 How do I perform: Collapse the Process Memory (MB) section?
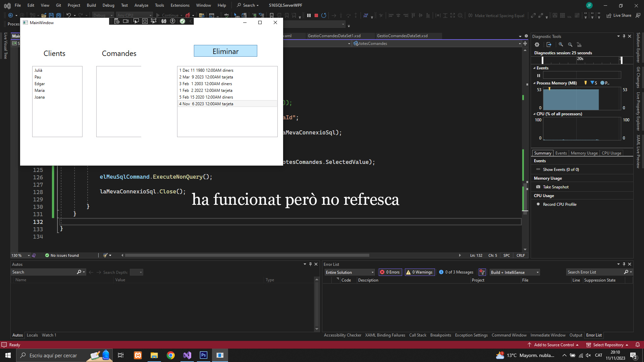(534, 83)
